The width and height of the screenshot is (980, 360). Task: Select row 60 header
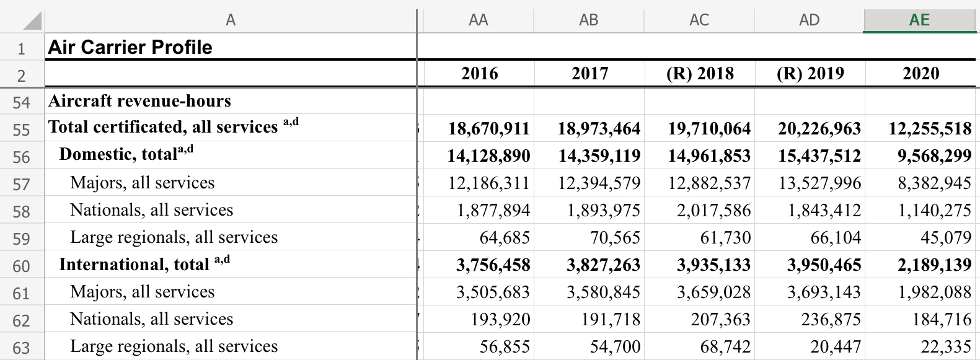pyautogui.click(x=22, y=265)
